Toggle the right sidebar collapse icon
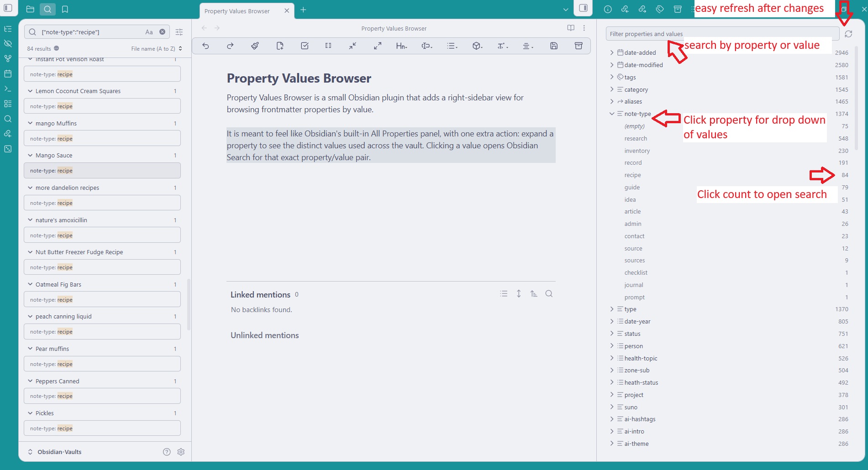 click(x=583, y=8)
